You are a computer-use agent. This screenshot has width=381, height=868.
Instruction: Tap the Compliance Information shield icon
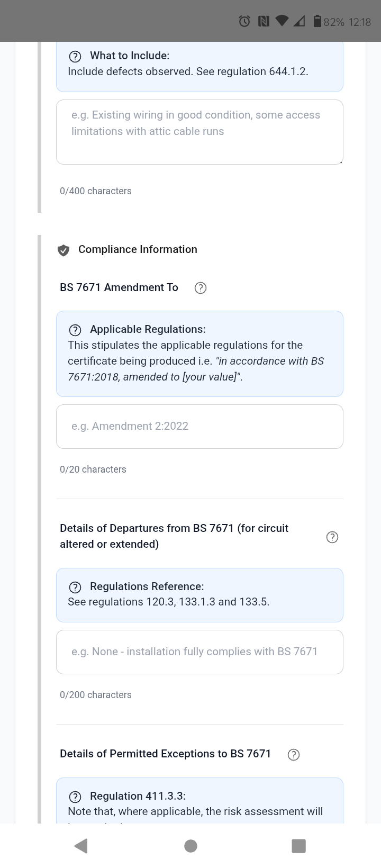(63, 250)
